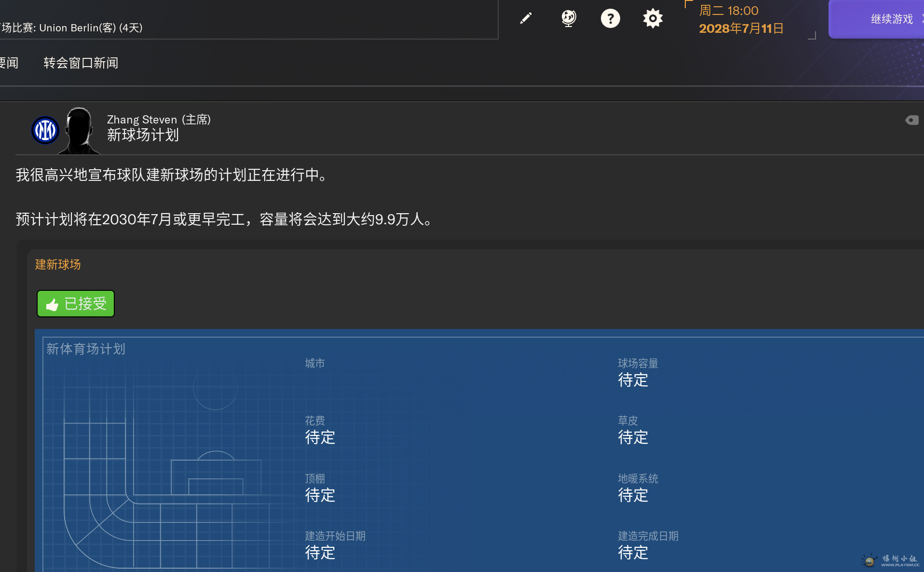This screenshot has height=572, width=924.
Task: Click the 球场容量 待定 value
Action: (633, 380)
